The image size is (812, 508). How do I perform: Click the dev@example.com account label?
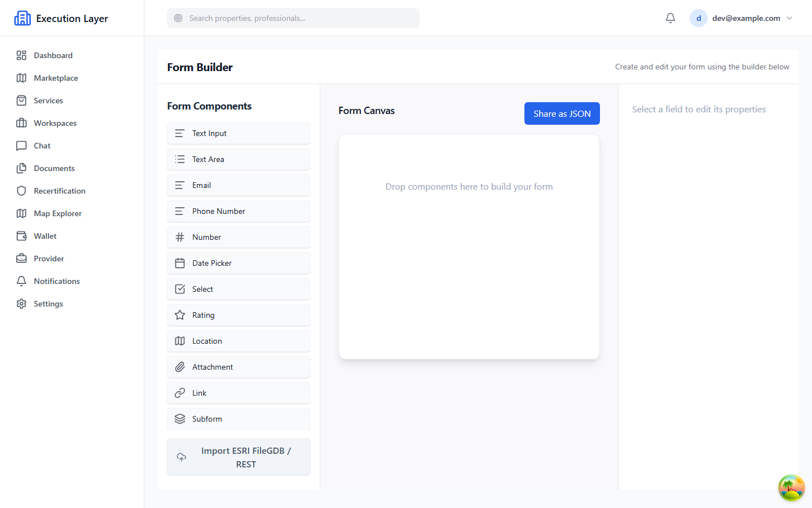[x=746, y=18]
